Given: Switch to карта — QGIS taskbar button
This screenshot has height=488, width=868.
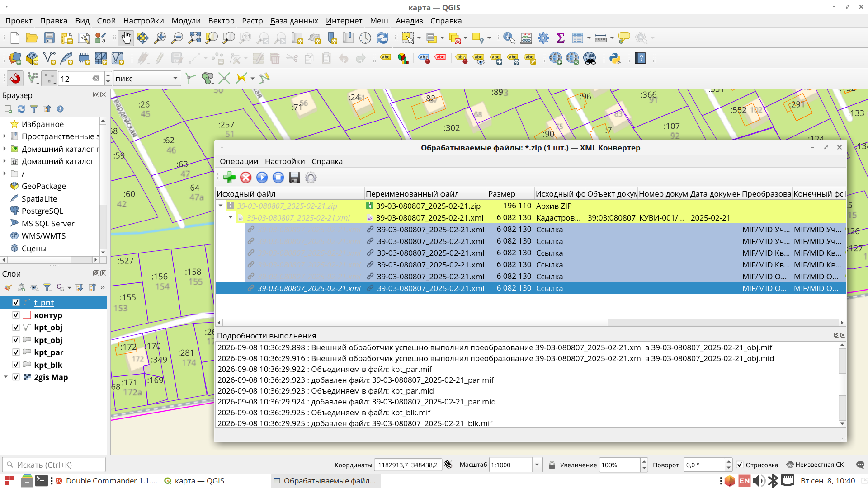Looking at the screenshot, I should [x=194, y=481].
